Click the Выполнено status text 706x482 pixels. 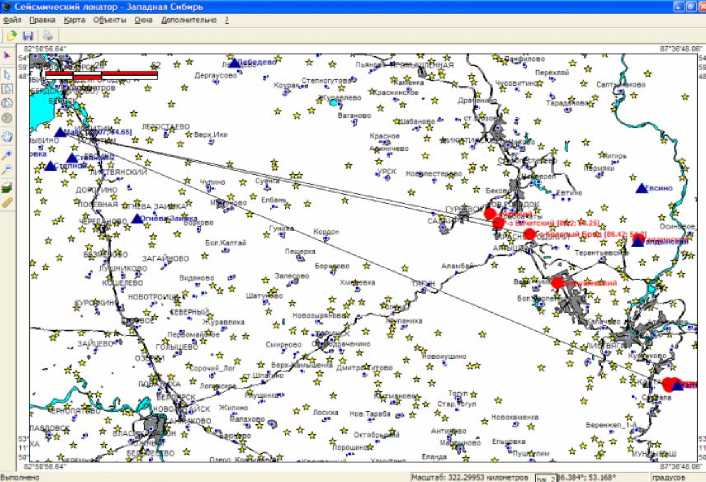[20, 477]
